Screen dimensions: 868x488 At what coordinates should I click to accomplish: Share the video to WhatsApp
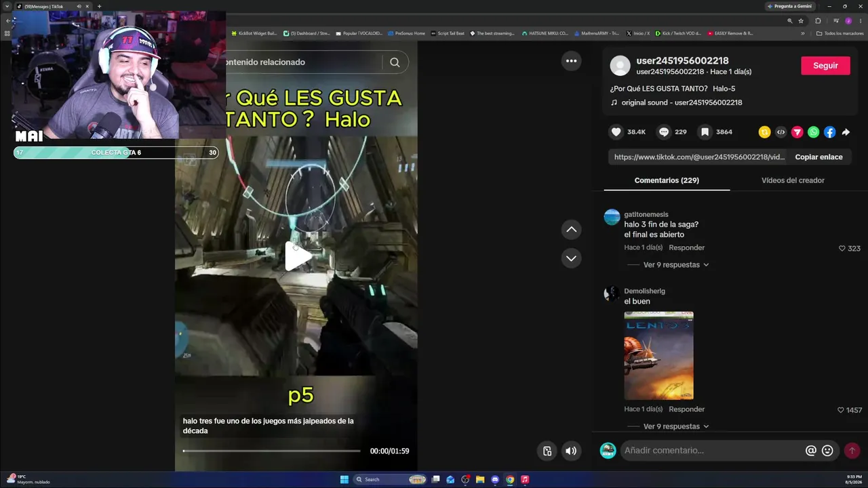pyautogui.click(x=814, y=132)
